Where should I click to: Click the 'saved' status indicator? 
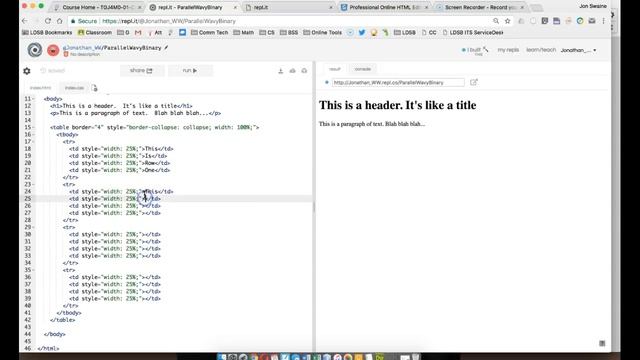[53, 71]
